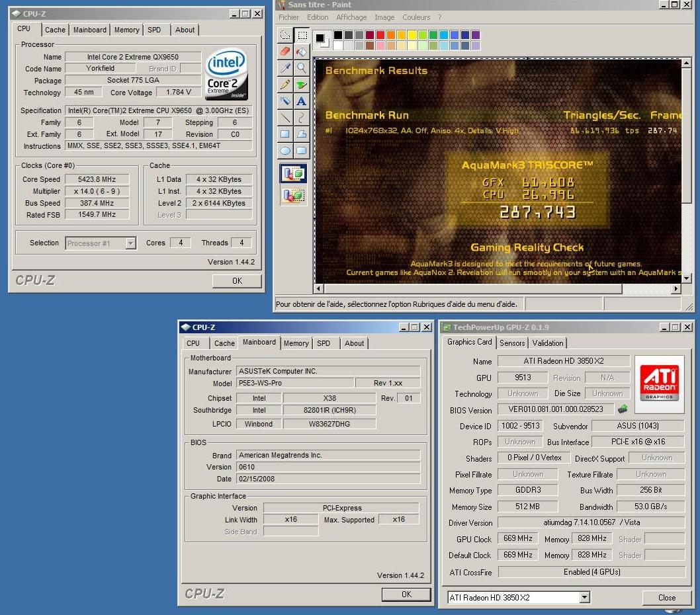Pick the black color swatch in Paint palette
The width and height of the screenshot is (700, 615).
338,35
